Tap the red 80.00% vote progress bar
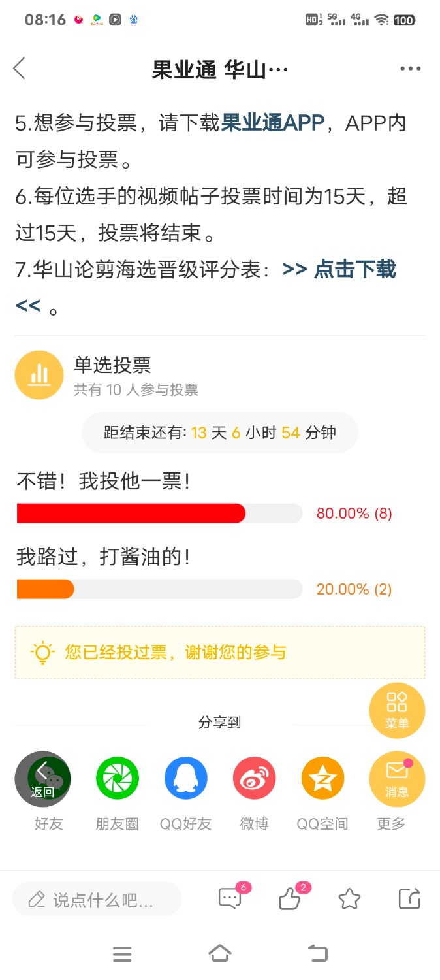 [x=131, y=514]
